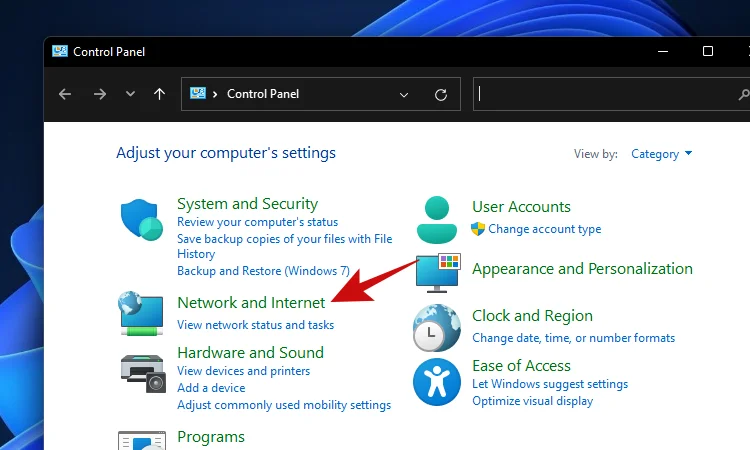Open Review your computer's status
The width and height of the screenshot is (750, 450).
tap(257, 222)
